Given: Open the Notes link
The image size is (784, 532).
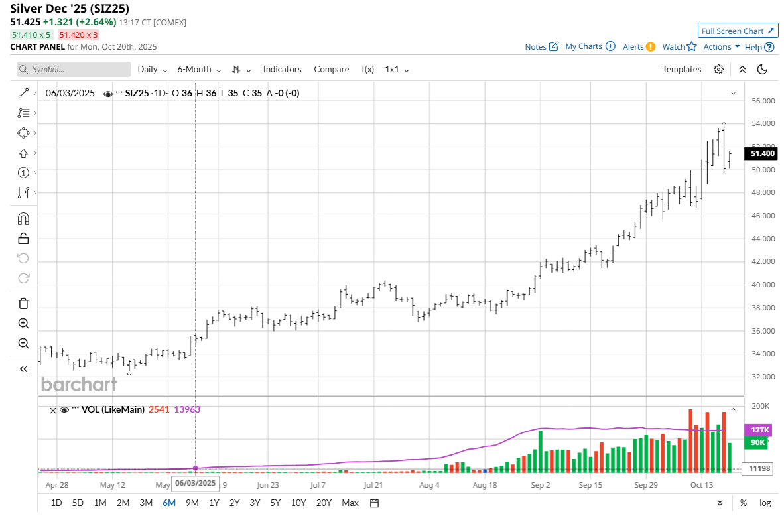Looking at the screenshot, I should point(535,47).
